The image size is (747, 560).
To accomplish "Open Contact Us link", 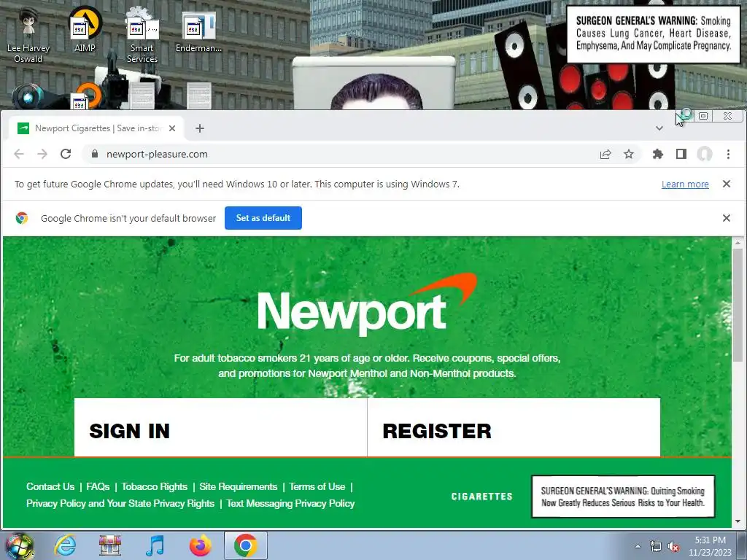I will tap(50, 486).
